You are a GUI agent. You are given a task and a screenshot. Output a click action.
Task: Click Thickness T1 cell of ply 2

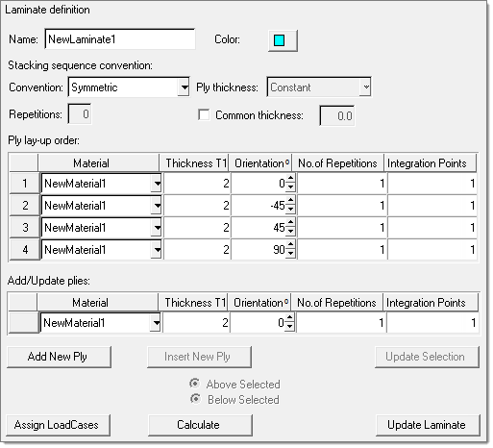pos(197,206)
